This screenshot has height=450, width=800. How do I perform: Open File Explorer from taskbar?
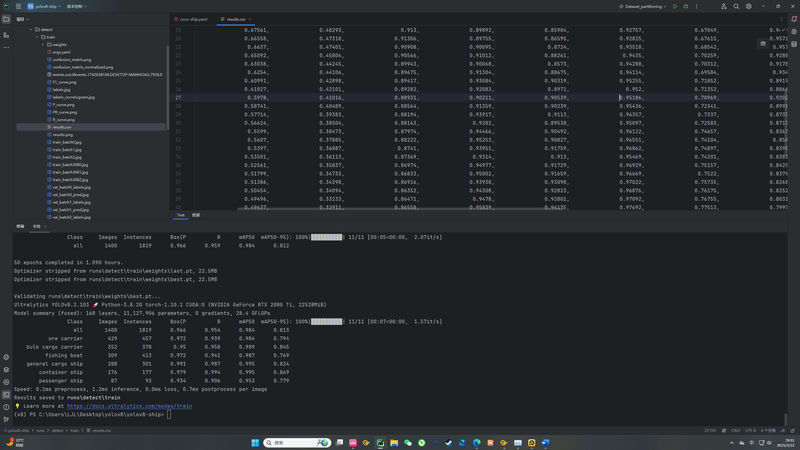click(x=394, y=442)
